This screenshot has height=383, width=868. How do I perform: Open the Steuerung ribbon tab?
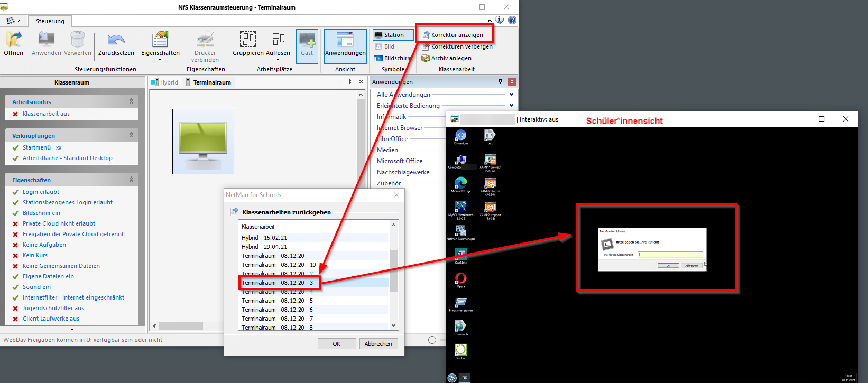[50, 21]
